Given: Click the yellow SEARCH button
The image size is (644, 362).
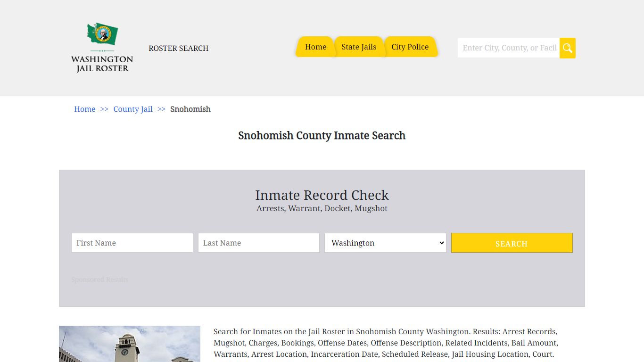Looking at the screenshot, I should [512, 243].
